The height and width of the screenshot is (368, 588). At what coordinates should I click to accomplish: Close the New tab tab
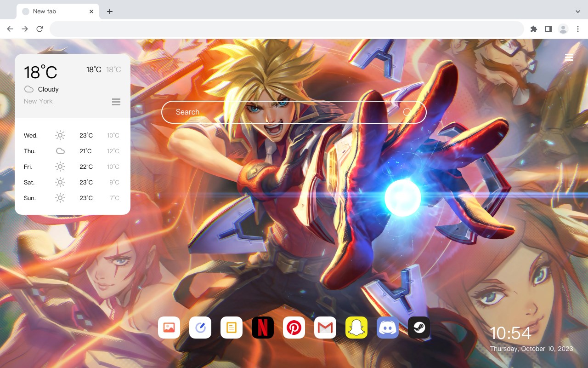point(92,11)
